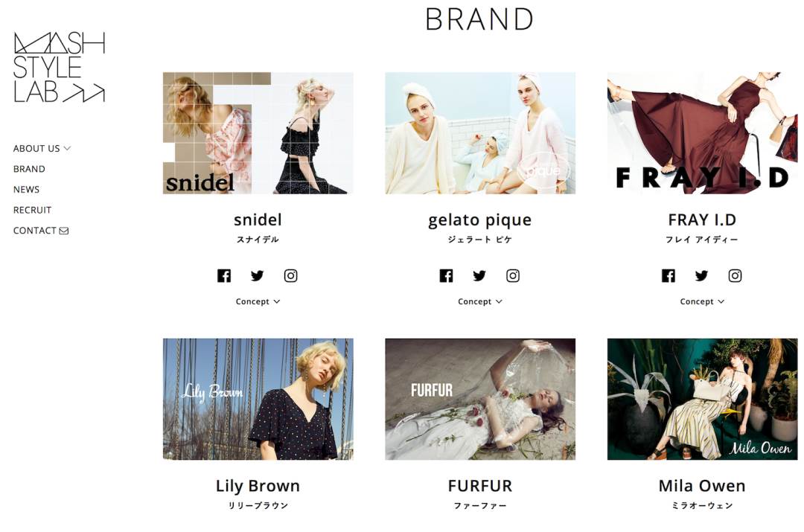Open snidel's Instagram icon
Image resolution: width=804 pixels, height=532 pixels.
(x=291, y=276)
